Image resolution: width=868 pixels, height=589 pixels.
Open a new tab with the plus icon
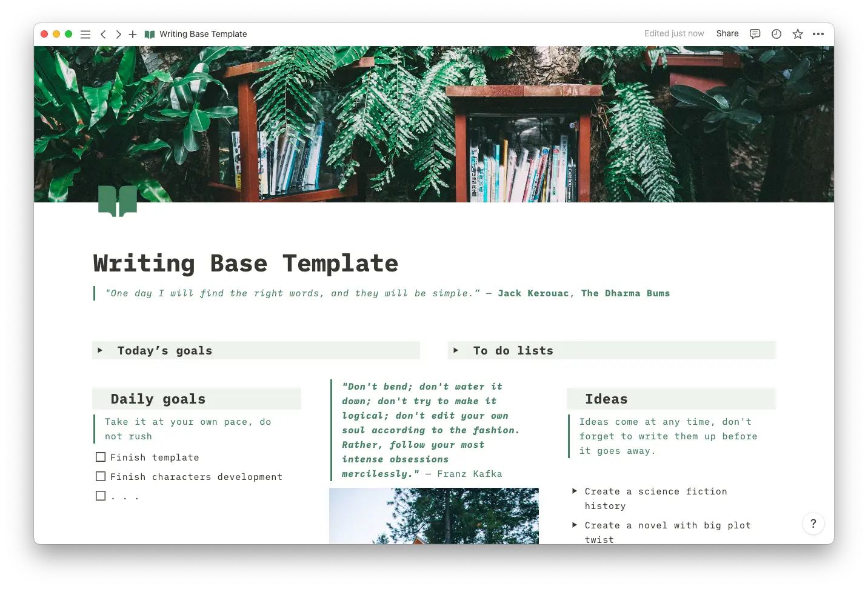[x=133, y=34]
